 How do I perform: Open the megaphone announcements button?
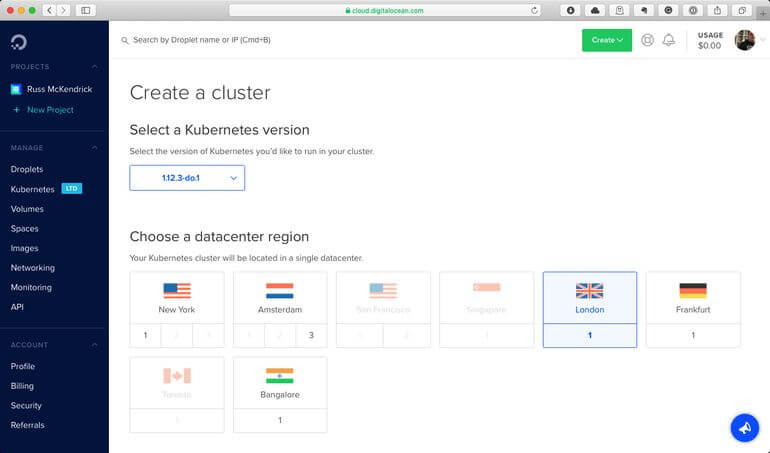point(744,427)
